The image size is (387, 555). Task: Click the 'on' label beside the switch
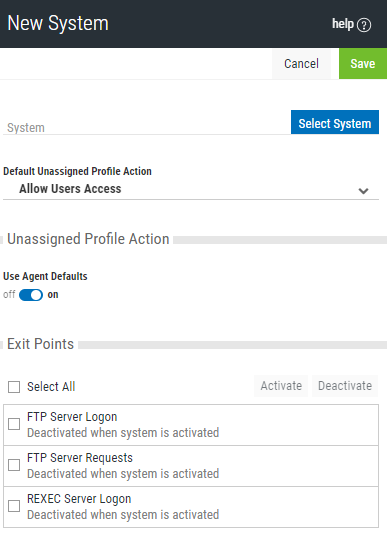click(x=53, y=294)
